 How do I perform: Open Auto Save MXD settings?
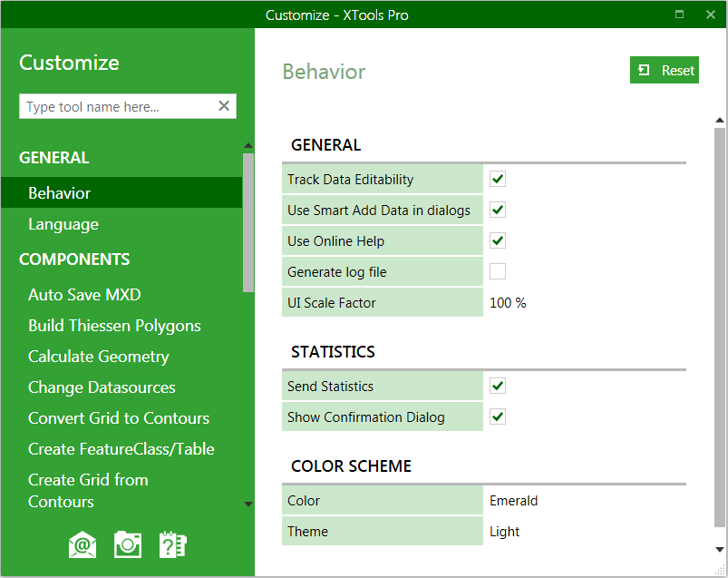(84, 295)
